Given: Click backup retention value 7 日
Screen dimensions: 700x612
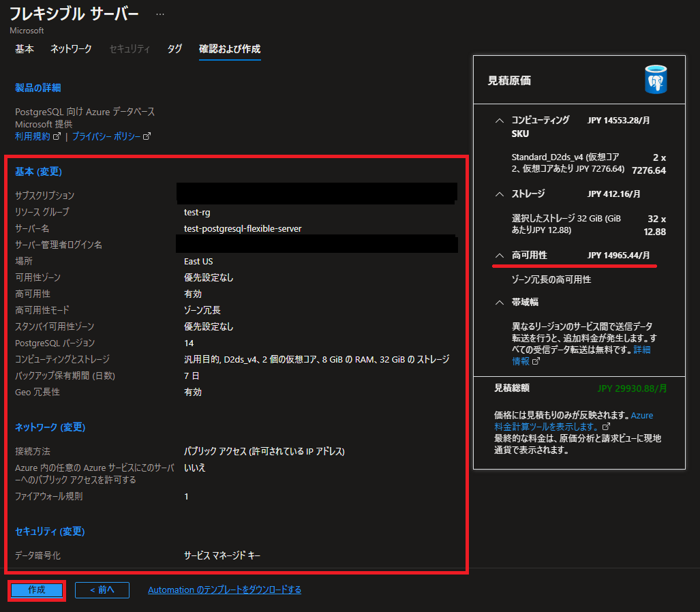Looking at the screenshot, I should 192,376.
